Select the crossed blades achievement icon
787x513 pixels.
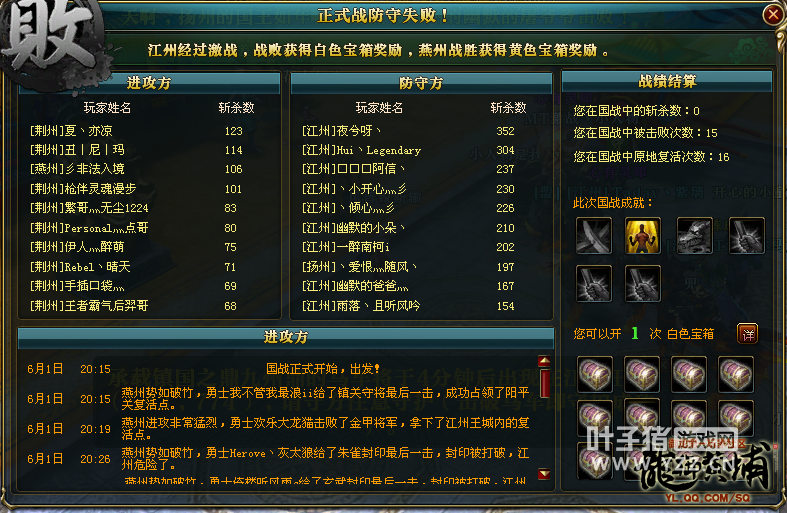[x=594, y=235]
